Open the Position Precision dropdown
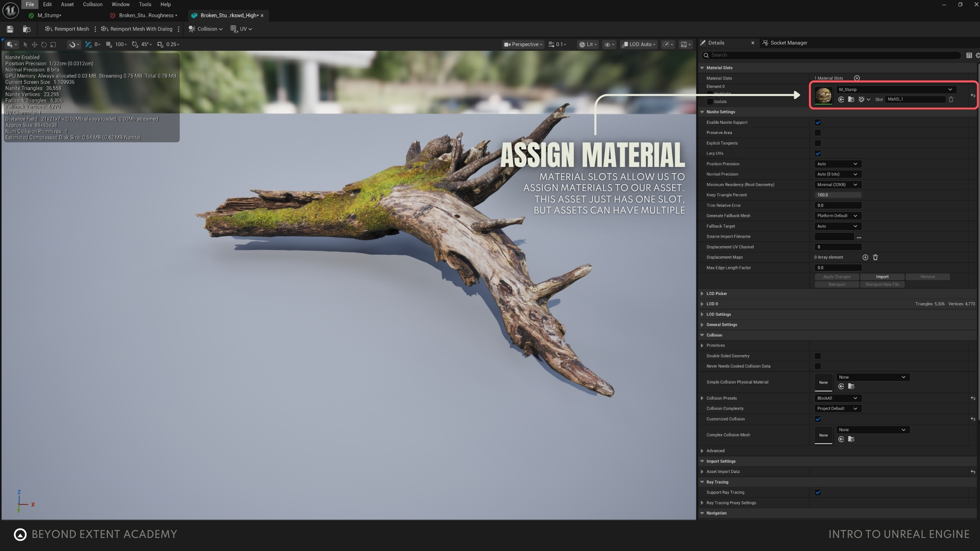The image size is (980, 551). (x=837, y=164)
